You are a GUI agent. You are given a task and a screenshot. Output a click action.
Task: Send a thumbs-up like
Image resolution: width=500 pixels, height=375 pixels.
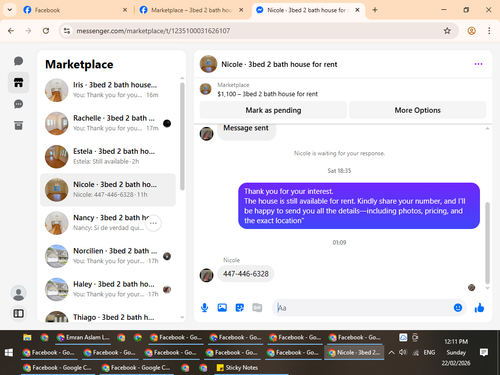[x=479, y=308]
